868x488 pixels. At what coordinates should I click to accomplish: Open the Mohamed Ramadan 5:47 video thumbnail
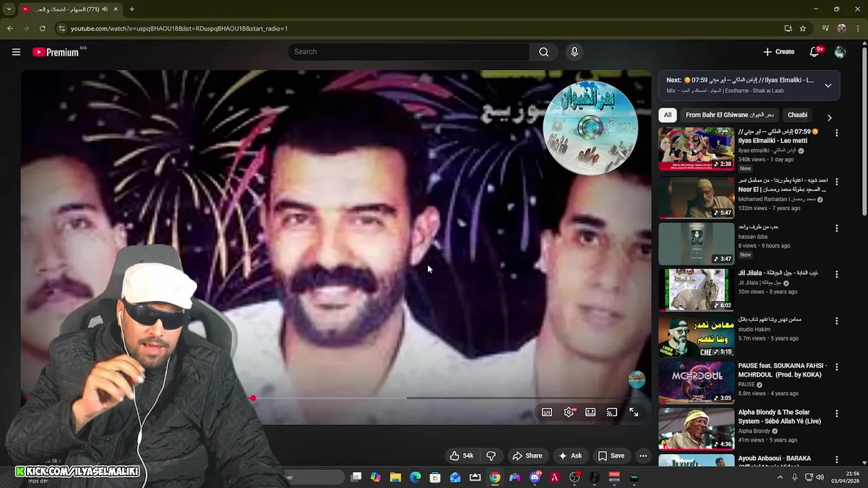(x=696, y=197)
